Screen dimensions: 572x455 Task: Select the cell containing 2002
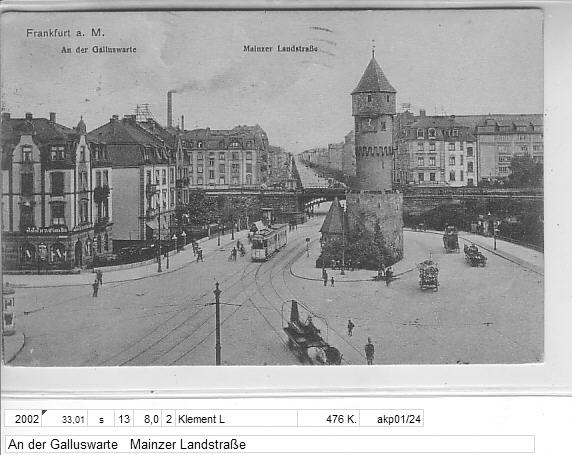coord(23,419)
